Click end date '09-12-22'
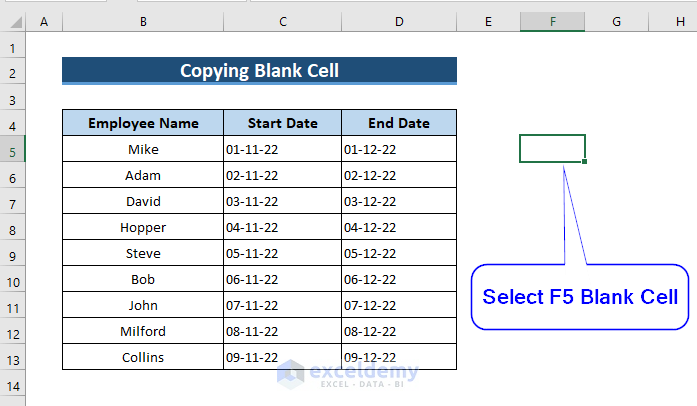Screen dimensions: 697x406 pyautogui.click(x=399, y=357)
